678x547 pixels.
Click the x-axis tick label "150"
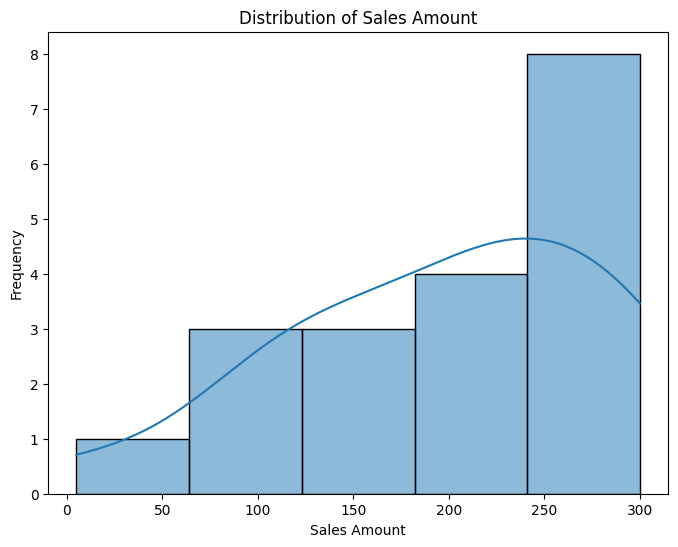pos(354,510)
